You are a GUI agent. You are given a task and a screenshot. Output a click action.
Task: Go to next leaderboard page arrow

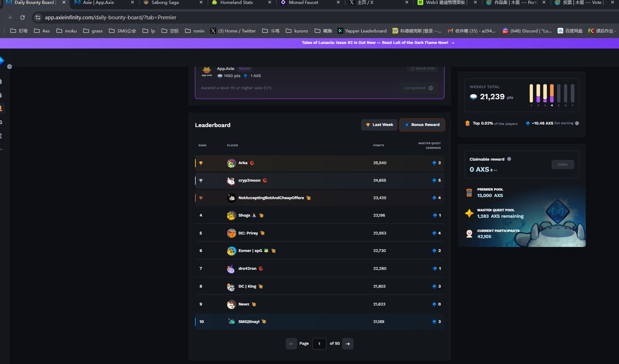coord(348,343)
